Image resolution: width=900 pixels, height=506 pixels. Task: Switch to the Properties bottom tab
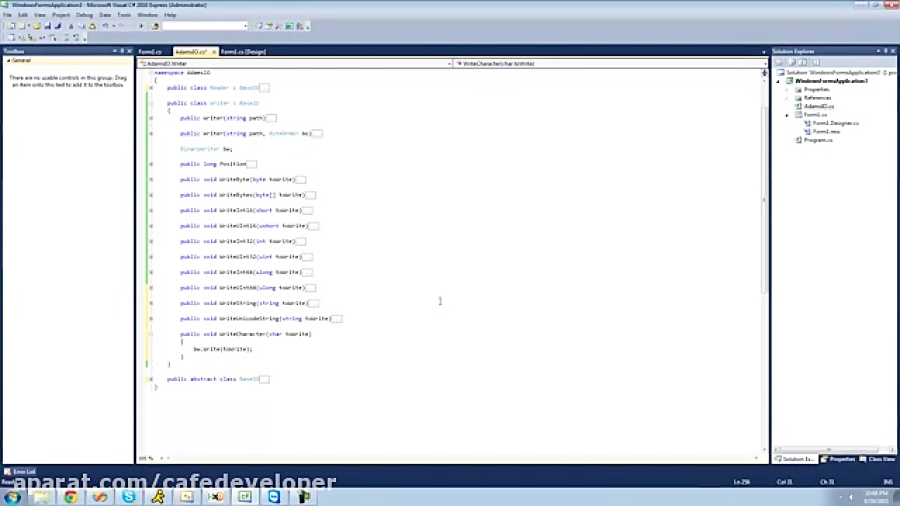[x=839, y=459]
